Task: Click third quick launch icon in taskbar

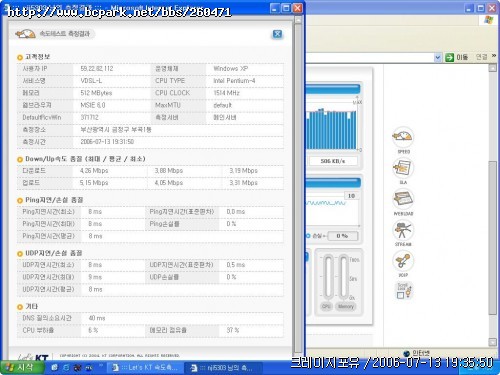Action: pos(77,367)
